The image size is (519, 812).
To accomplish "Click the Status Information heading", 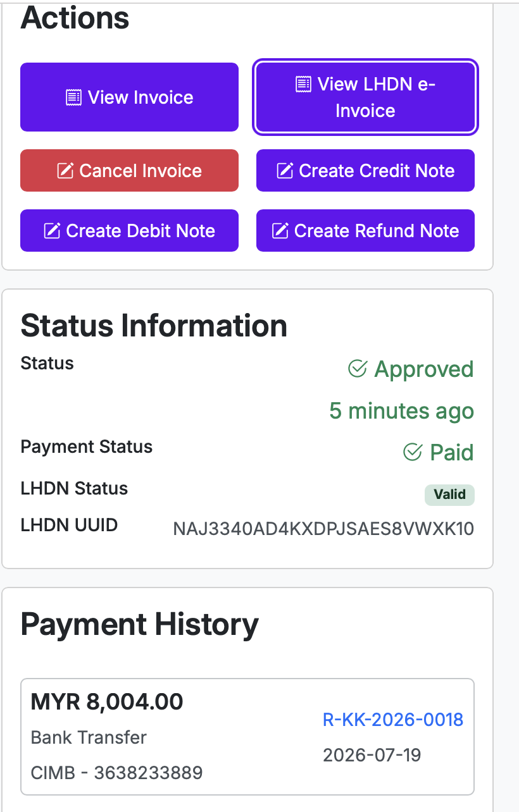I will coord(154,326).
